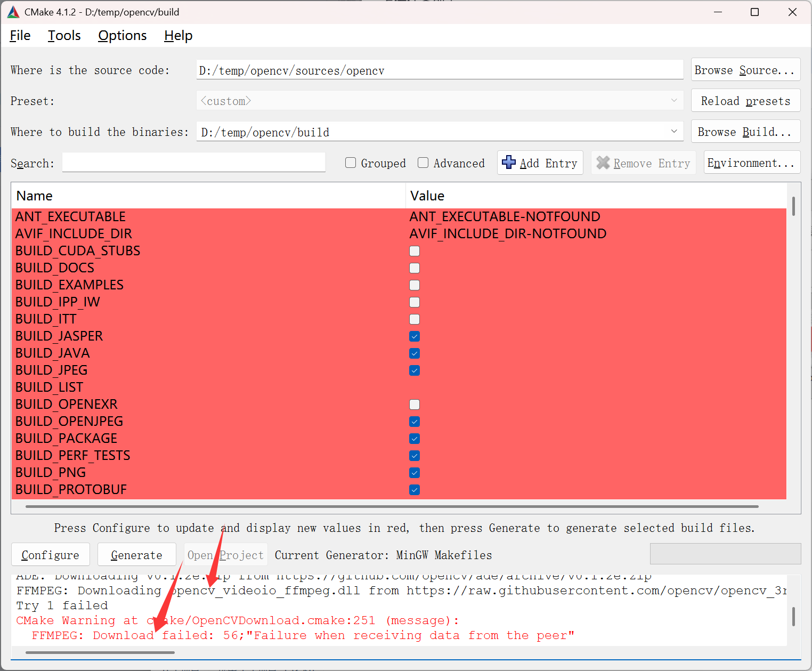Open the build binaries path dropdown

tap(673, 132)
